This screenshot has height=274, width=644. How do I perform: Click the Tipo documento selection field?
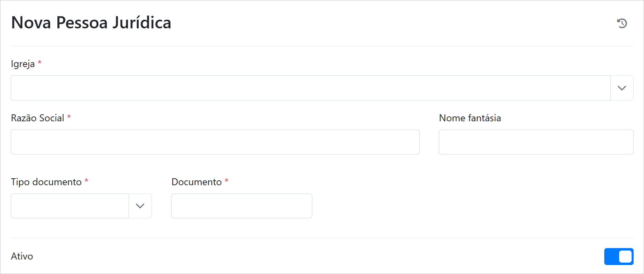pos(70,206)
